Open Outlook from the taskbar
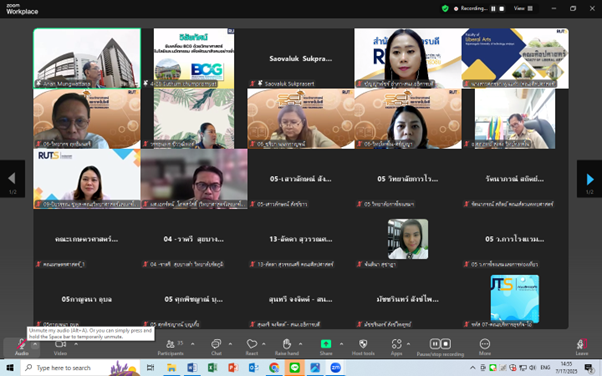 [253, 368]
